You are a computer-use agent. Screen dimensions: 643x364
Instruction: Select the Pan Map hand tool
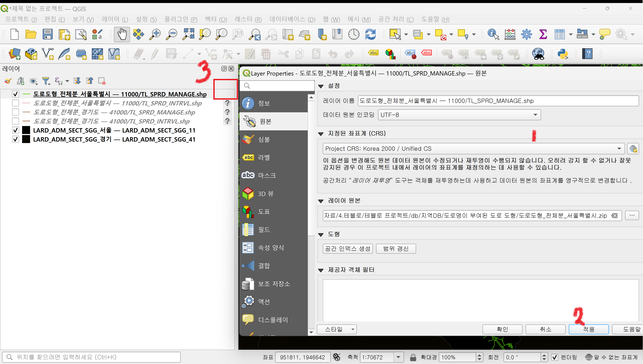(122, 34)
